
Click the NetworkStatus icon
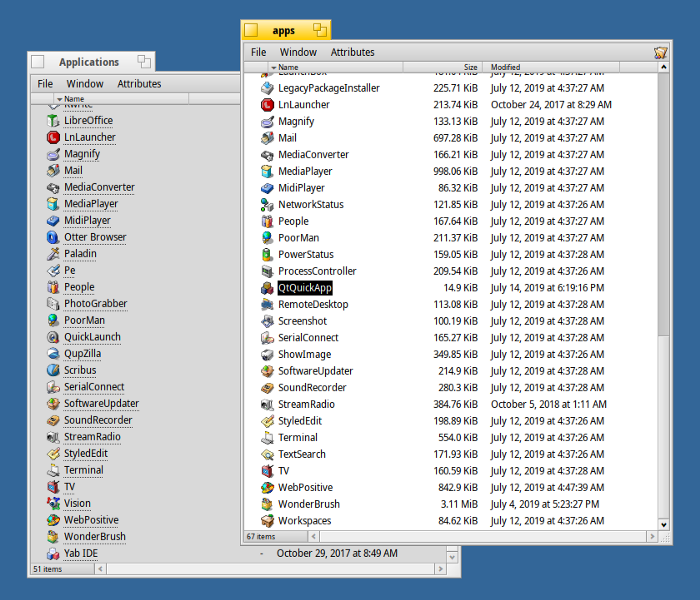pyautogui.click(x=267, y=204)
